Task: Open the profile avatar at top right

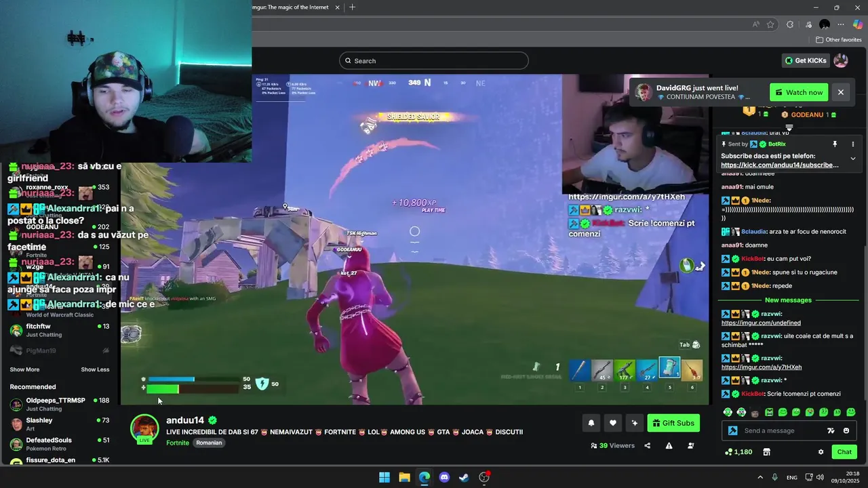Action: click(x=841, y=60)
